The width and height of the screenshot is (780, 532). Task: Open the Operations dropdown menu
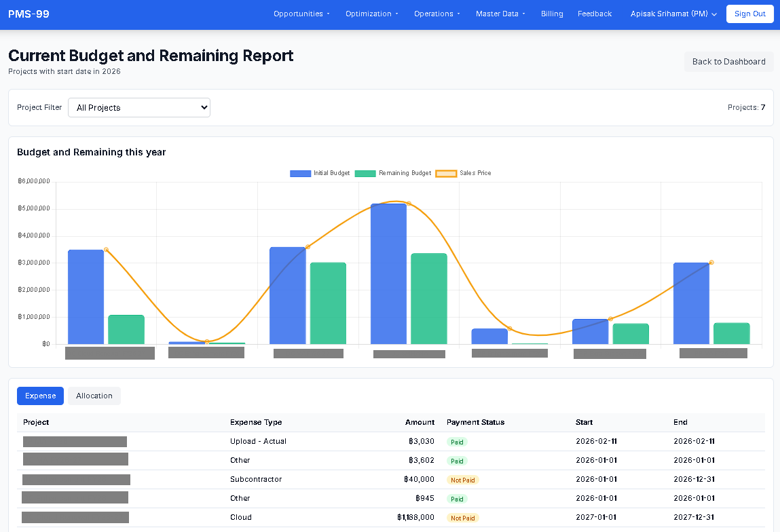437,14
